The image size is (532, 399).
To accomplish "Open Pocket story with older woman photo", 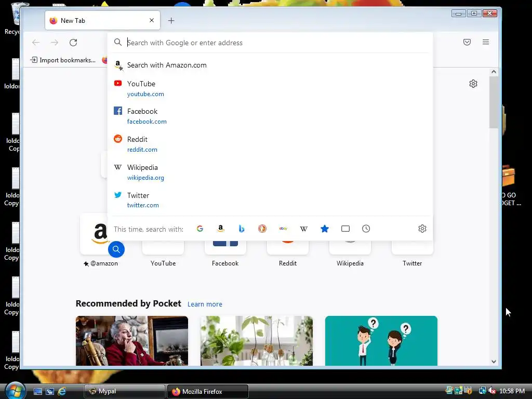I will pos(132,341).
